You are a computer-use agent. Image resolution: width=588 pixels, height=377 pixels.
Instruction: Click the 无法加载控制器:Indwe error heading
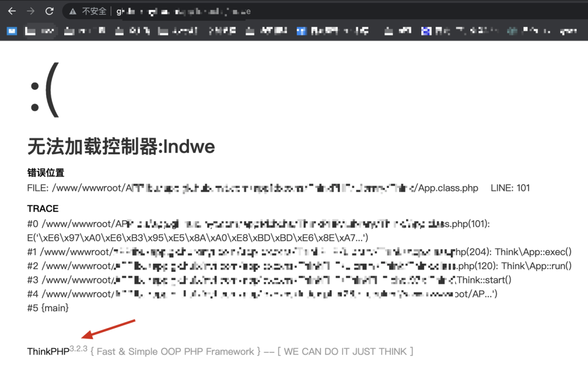click(x=121, y=146)
